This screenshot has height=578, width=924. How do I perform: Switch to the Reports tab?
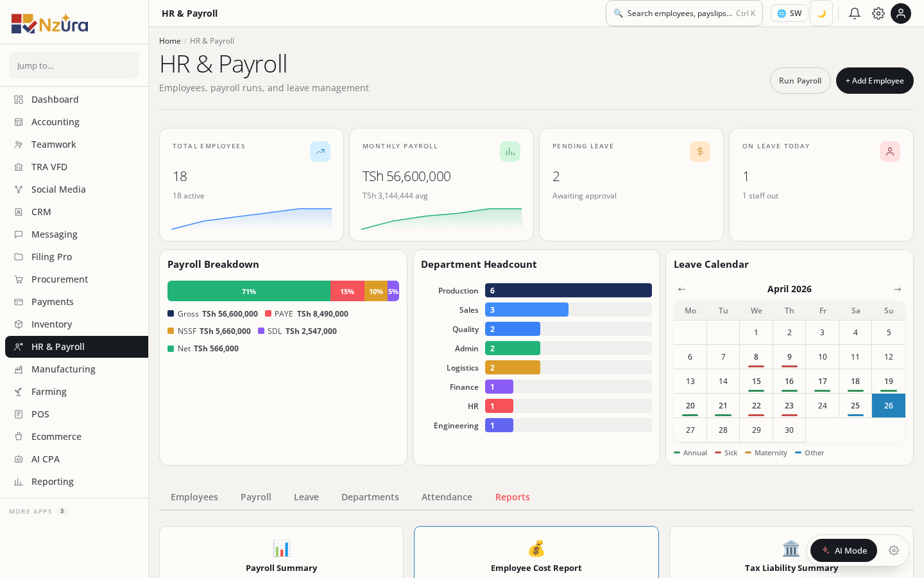pyautogui.click(x=513, y=497)
